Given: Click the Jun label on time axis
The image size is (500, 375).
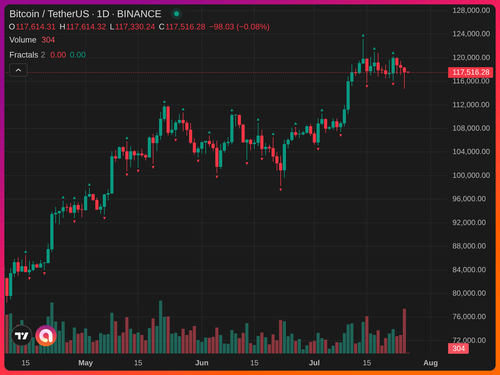Looking at the screenshot, I should coord(202,363).
